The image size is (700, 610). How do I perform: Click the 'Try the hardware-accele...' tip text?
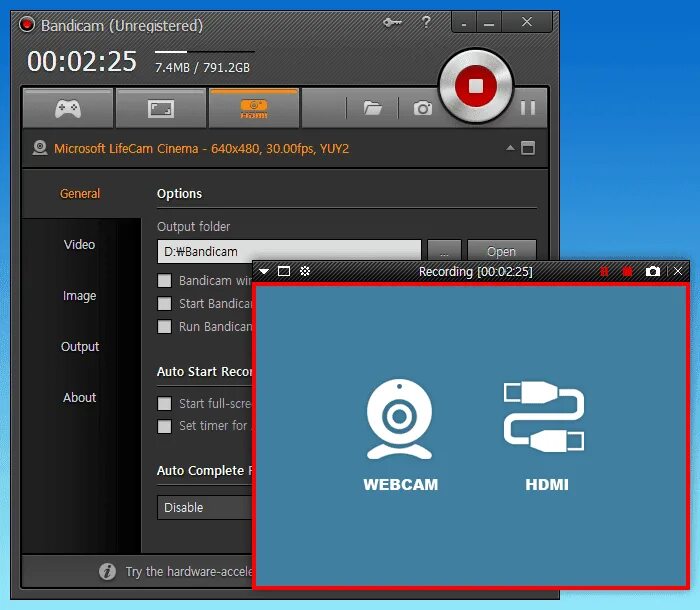pos(189,571)
